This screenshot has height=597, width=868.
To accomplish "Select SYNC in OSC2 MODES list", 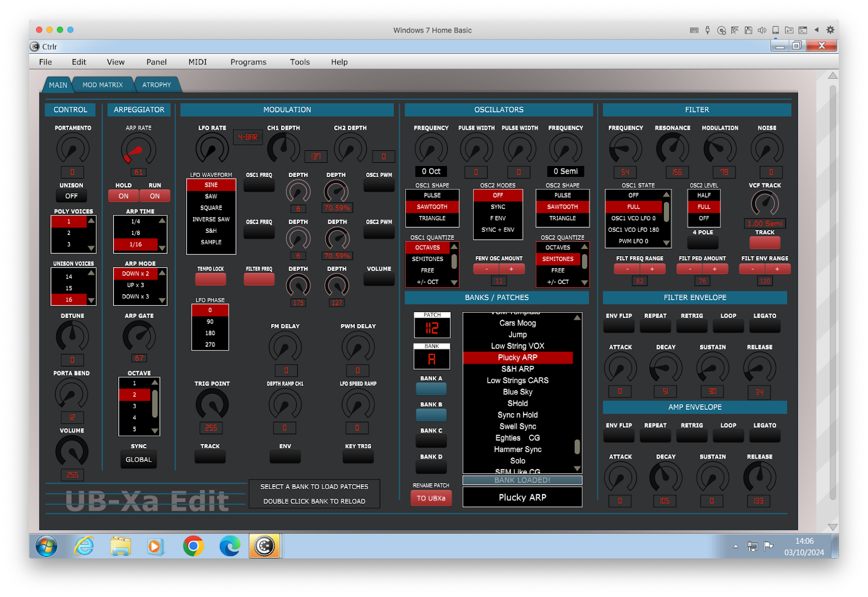I will (x=497, y=207).
